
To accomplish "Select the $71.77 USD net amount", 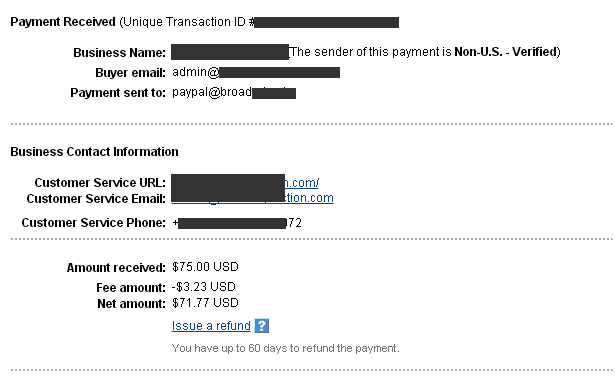I will [205, 303].
